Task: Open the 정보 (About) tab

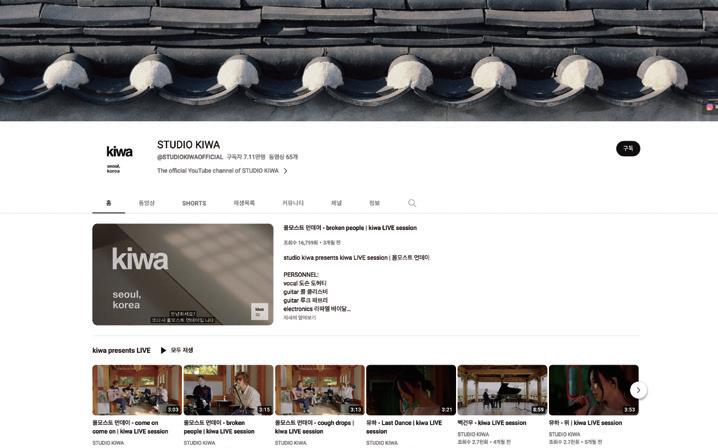Action: point(375,203)
